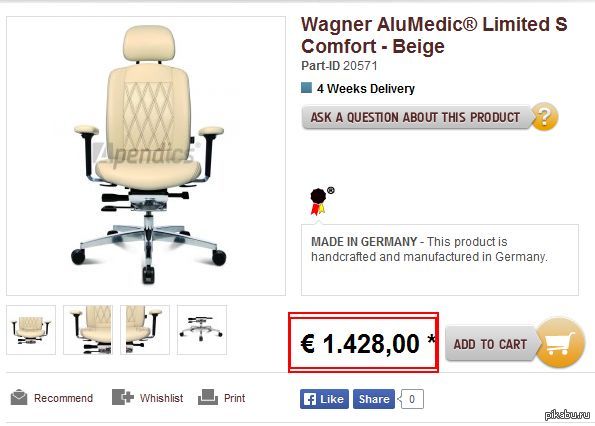Image resolution: width=595 pixels, height=426 pixels.
Task: Click the Made in Germany seal icon
Action: tap(321, 201)
